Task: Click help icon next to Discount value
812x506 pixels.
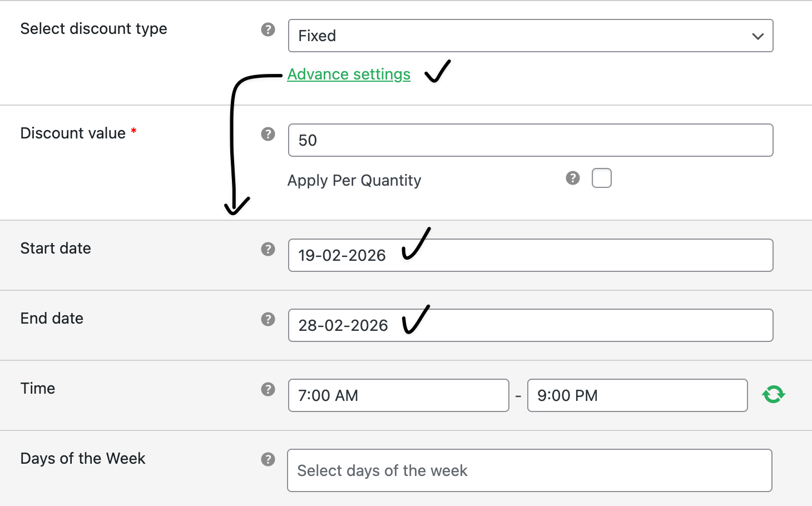Action: [x=268, y=134]
